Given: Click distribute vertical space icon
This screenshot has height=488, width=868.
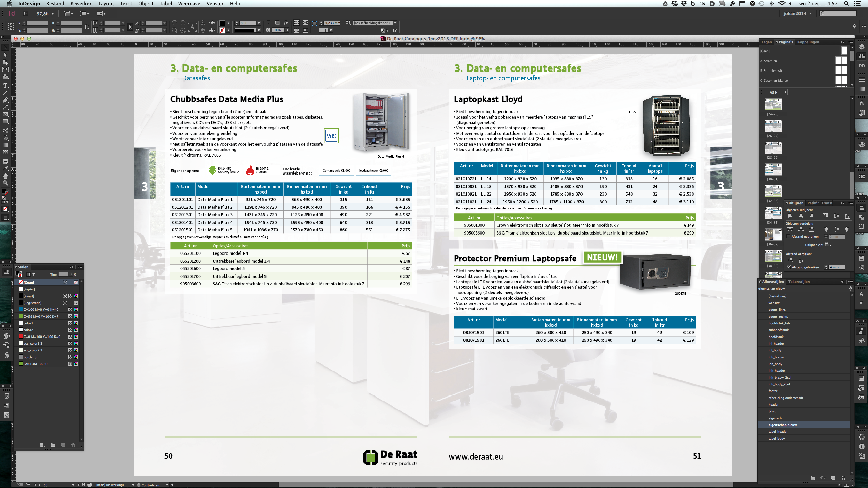Looking at the screenshot, I should tap(790, 260).
